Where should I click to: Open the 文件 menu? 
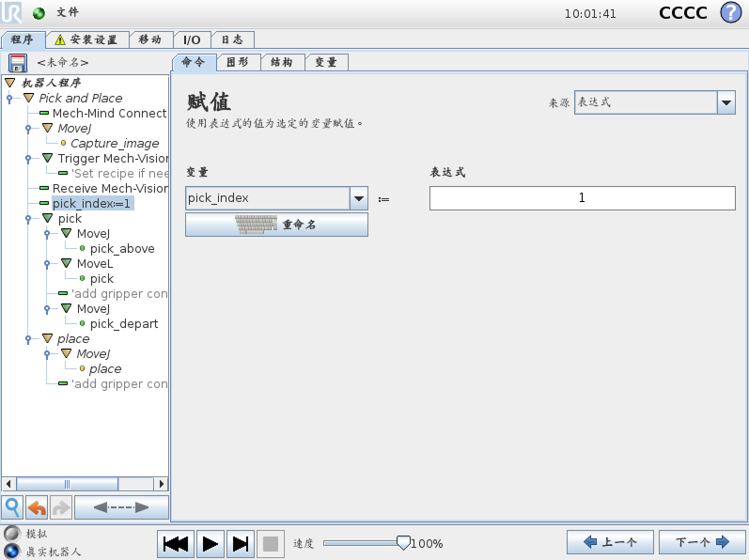[x=68, y=12]
